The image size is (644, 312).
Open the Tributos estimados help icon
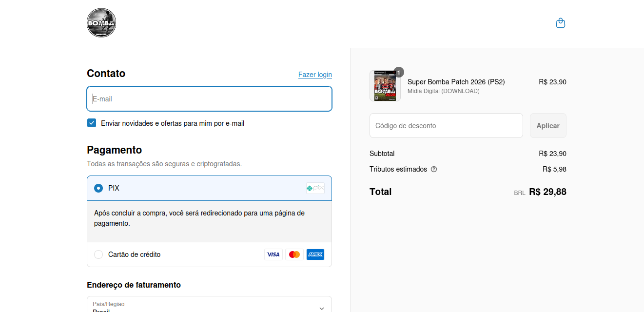point(434,169)
